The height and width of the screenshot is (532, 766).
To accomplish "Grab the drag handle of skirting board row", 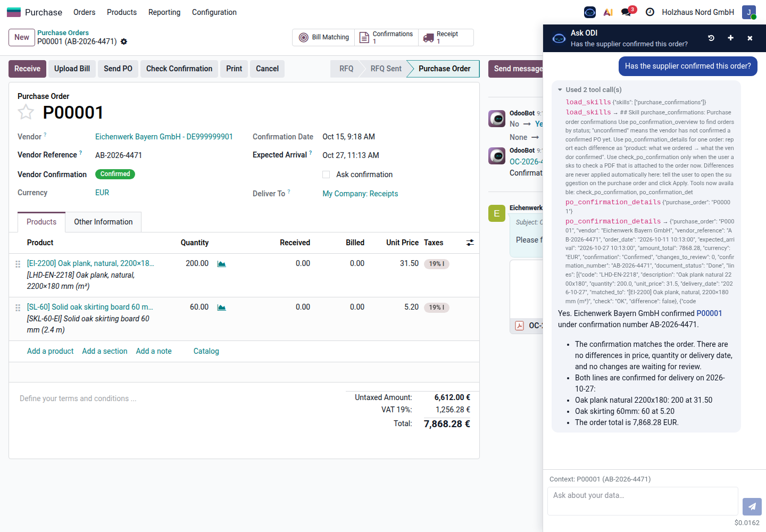I will [x=18, y=307].
